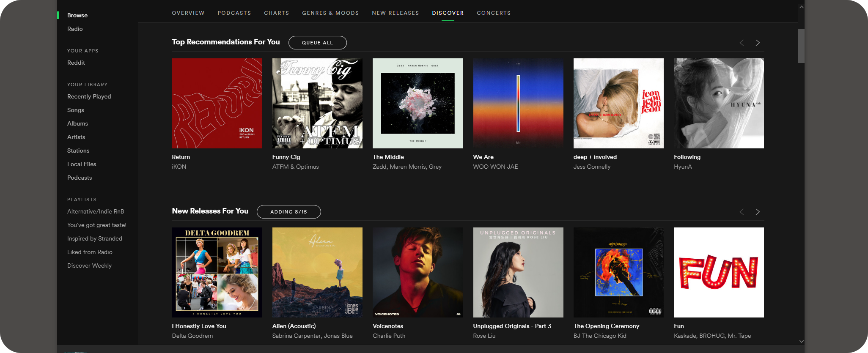
Task: Show next New Releases For You
Action: coord(758,212)
